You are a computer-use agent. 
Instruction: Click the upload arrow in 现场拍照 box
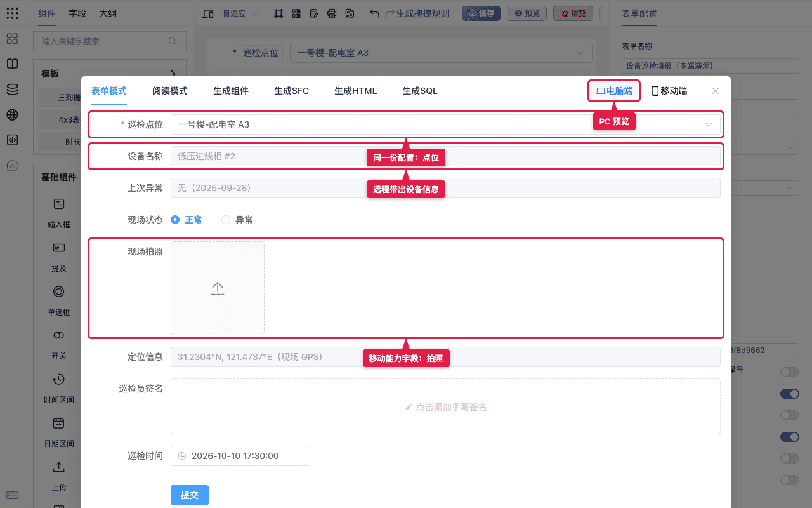click(218, 288)
